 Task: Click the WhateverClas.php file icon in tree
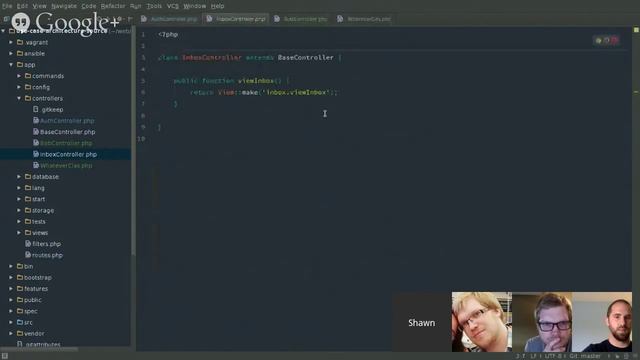point(36,165)
